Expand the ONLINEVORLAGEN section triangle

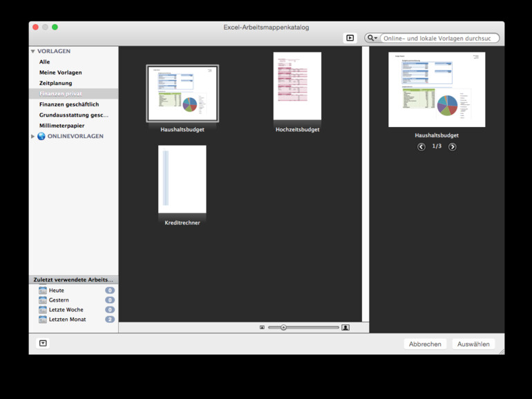(x=33, y=136)
